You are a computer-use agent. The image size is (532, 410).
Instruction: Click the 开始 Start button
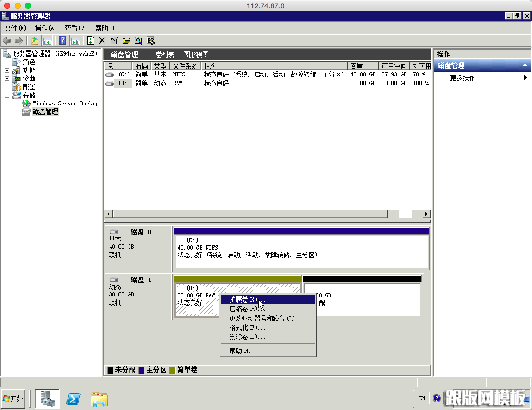tap(14, 399)
